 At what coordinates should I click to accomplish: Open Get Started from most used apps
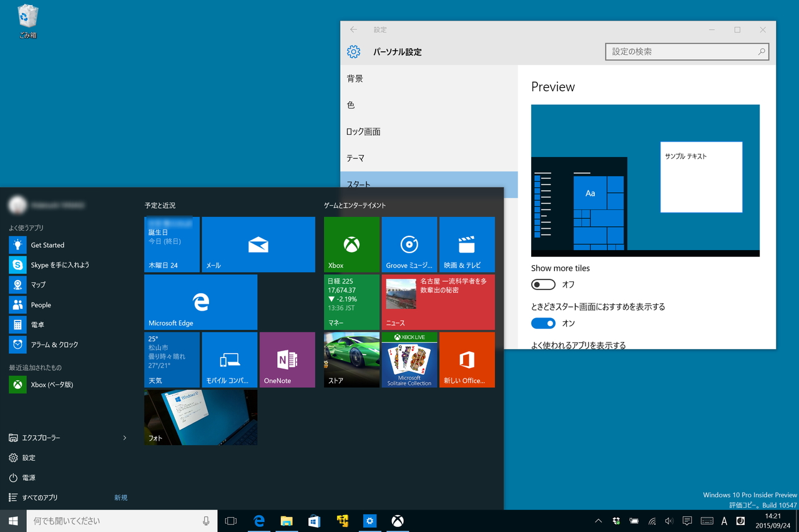(67, 245)
